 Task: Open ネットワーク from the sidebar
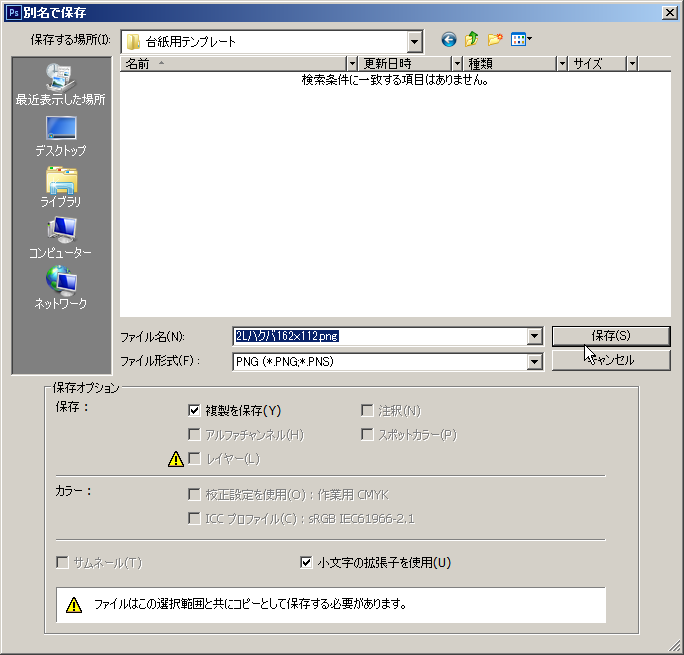[60, 289]
